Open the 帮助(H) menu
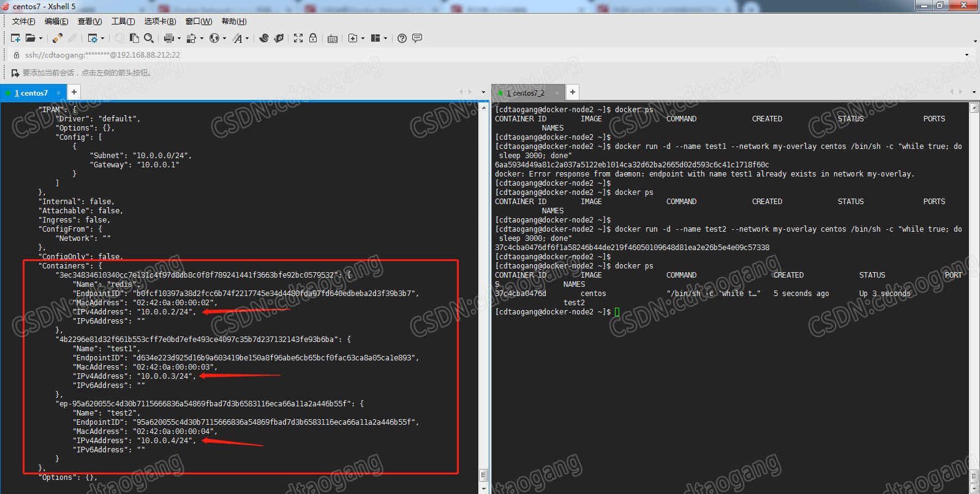This screenshot has width=980, height=494. (x=234, y=21)
